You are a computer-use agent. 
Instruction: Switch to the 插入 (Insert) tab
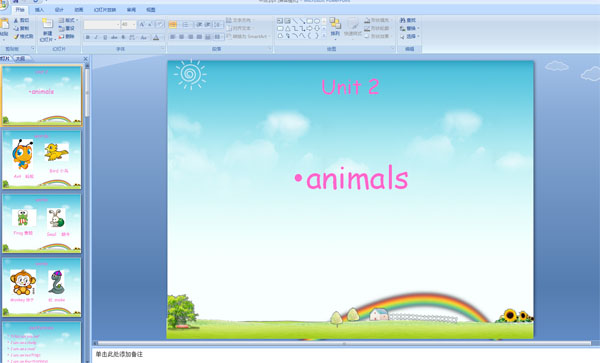point(39,10)
